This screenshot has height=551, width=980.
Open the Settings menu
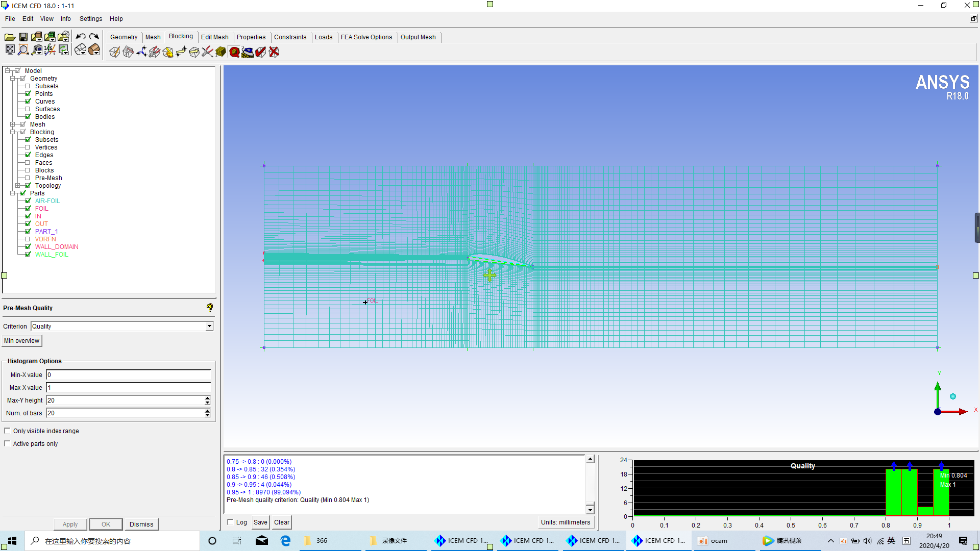[91, 19]
